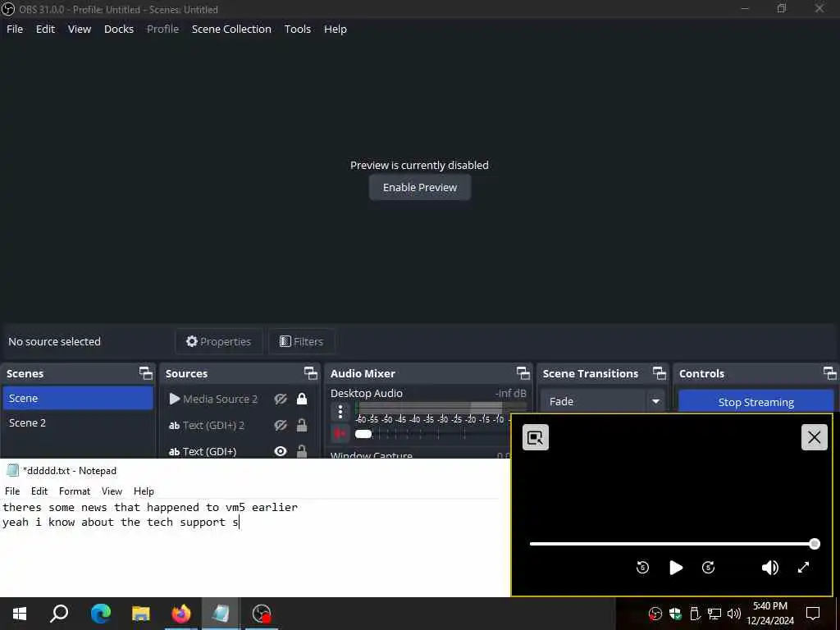Open Desktop Audio options (three dots)
This screenshot has height=630, width=840.
[x=340, y=412]
